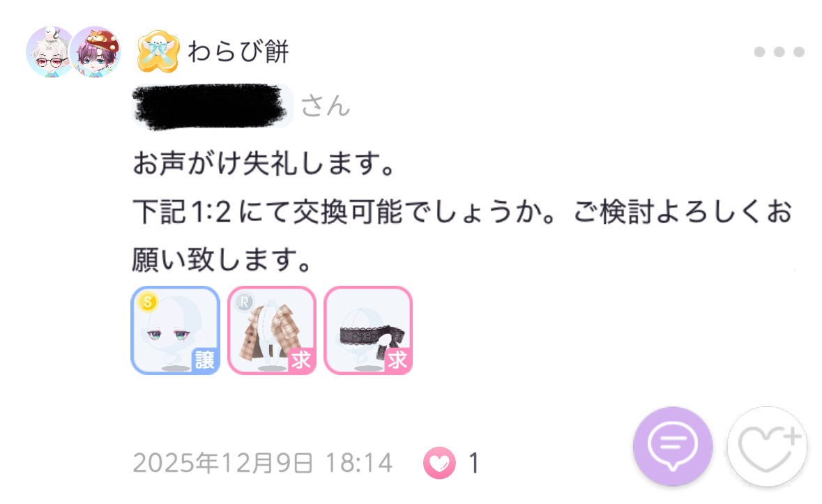Click the 2025年12月9日 18:14 timestamp
Image resolution: width=822 pixels, height=504 pixels.
(x=262, y=463)
